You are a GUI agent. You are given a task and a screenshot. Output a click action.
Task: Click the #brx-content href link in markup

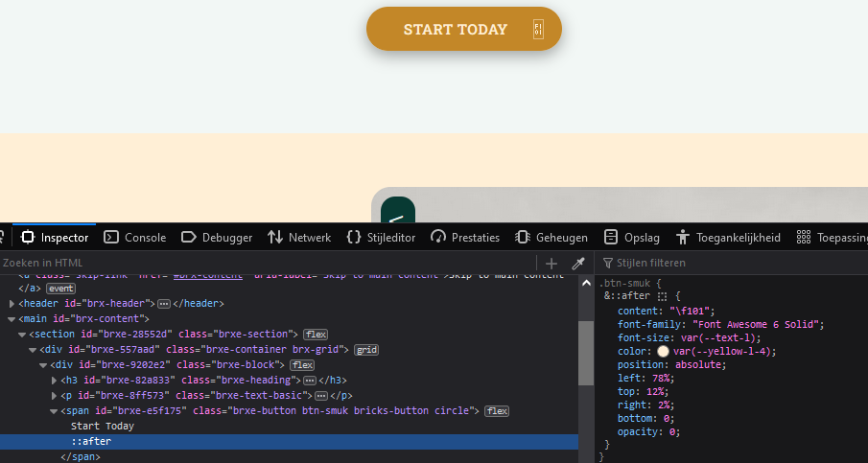coord(207,275)
